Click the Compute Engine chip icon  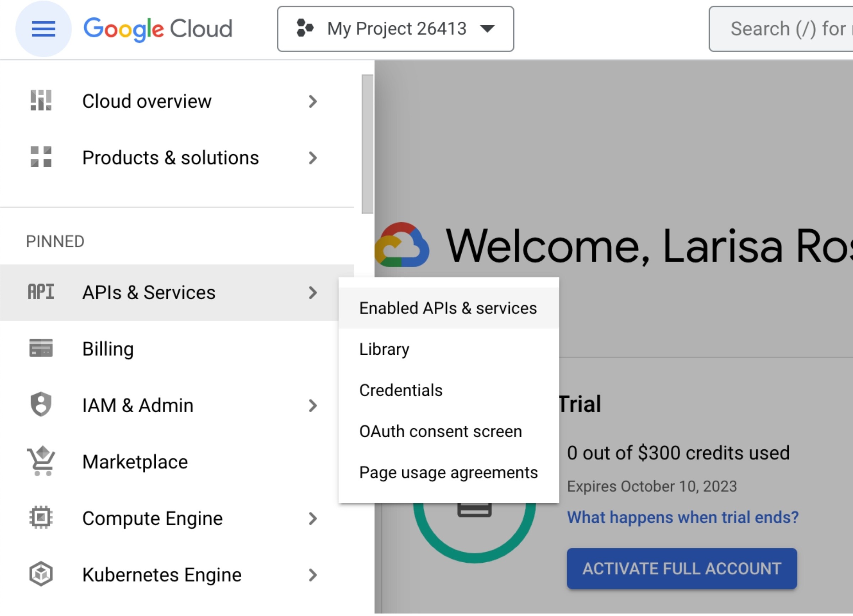tap(41, 518)
